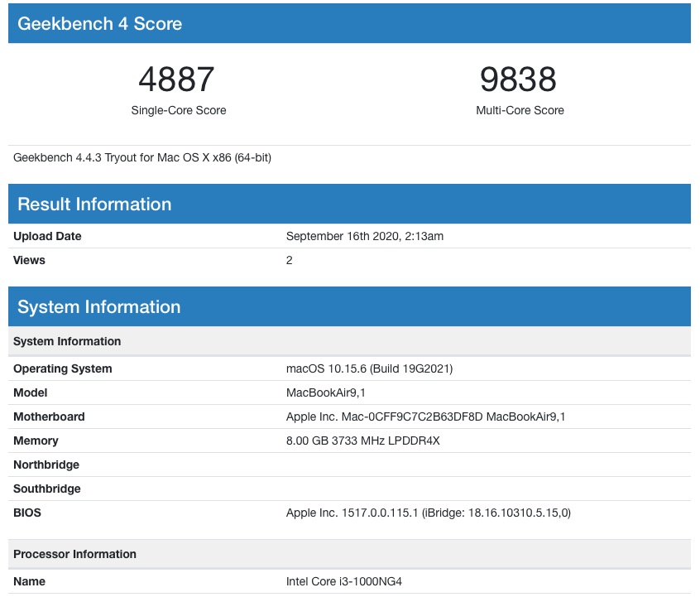Click the Upload Date row label
This screenshot has height=597, width=700.
click(47, 236)
